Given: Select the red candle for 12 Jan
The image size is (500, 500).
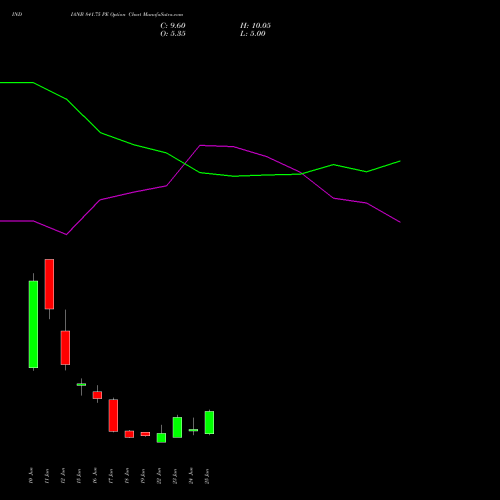Looking at the screenshot, I should (x=65, y=348).
